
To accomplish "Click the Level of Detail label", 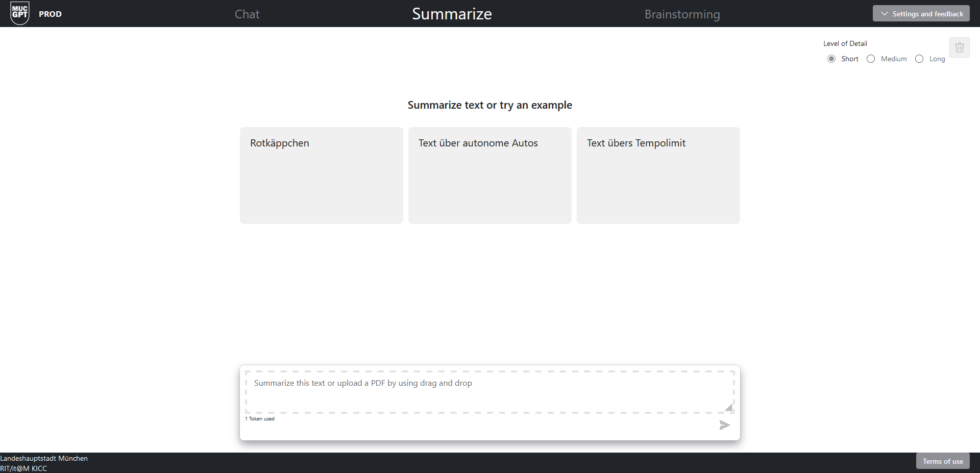I will 845,43.
